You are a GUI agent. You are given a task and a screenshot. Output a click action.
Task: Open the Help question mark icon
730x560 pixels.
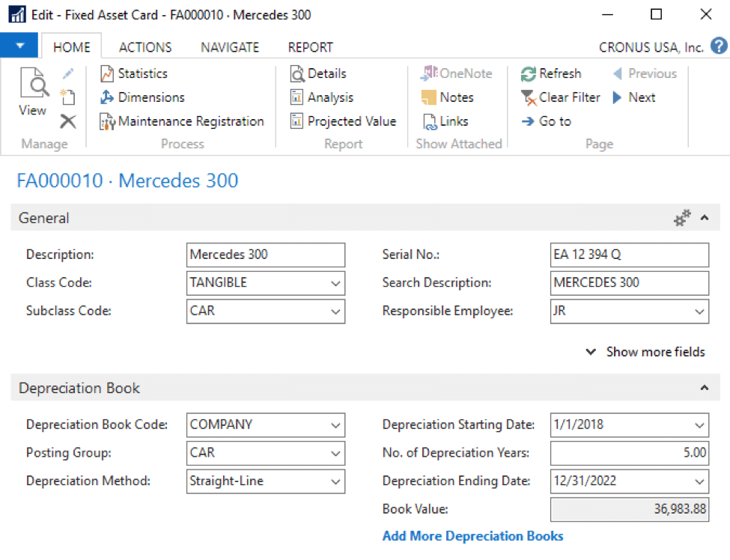(x=719, y=46)
